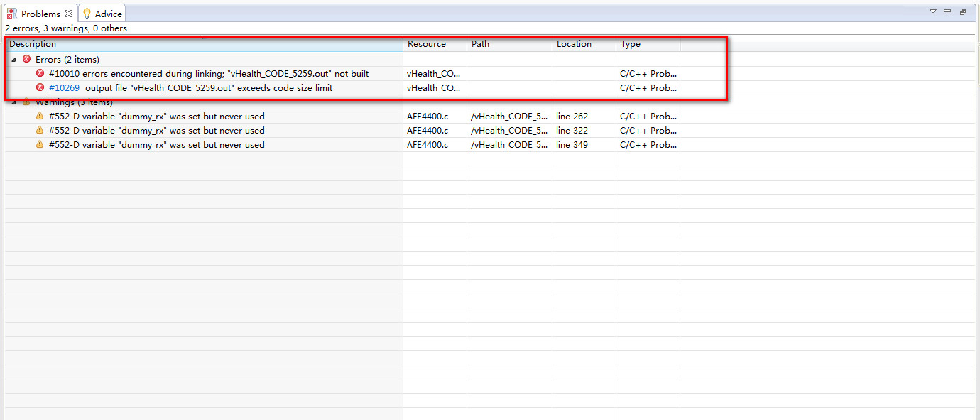Collapse the Errors (2 items) group
This screenshot has width=980, height=420.
pyautogui.click(x=13, y=60)
